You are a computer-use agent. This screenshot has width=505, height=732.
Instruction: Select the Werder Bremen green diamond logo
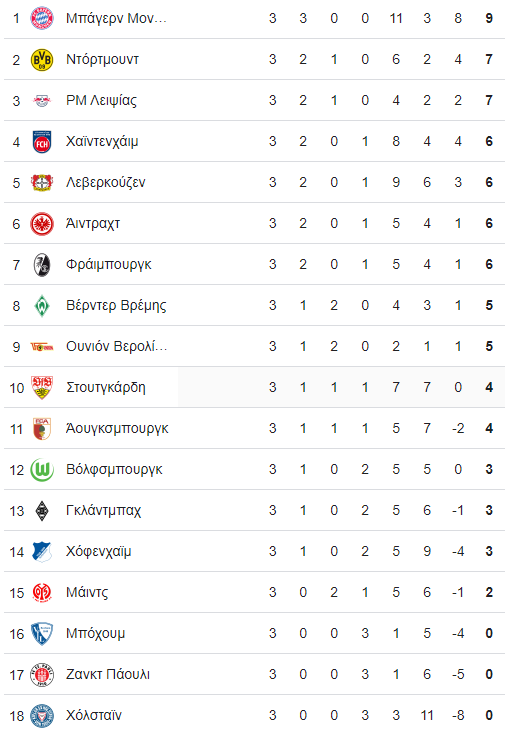pos(42,306)
